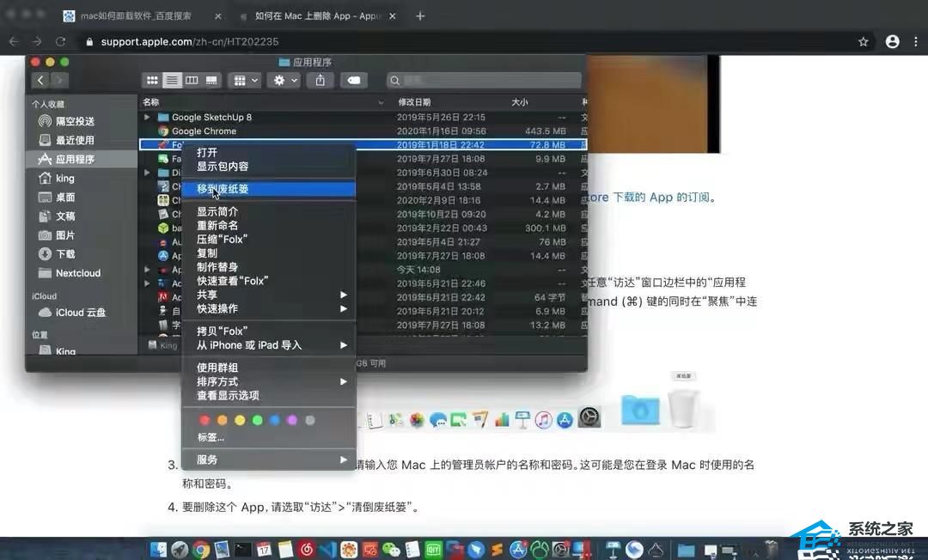Click the Finder search field
The width and height of the screenshot is (928, 560).
tap(481, 80)
